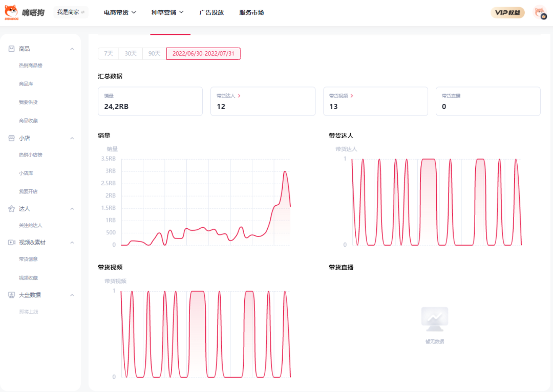Click the 达人 star icon

pos(12,209)
